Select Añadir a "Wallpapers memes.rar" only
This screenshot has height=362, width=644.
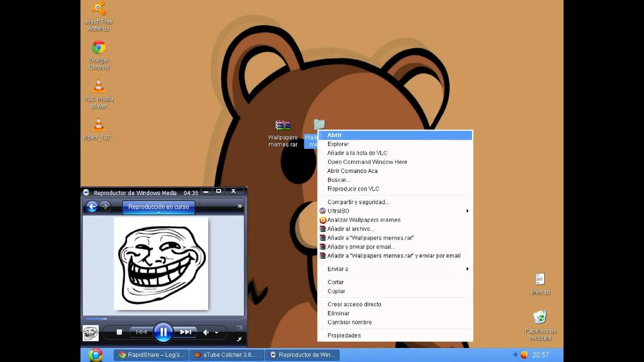coord(395,239)
